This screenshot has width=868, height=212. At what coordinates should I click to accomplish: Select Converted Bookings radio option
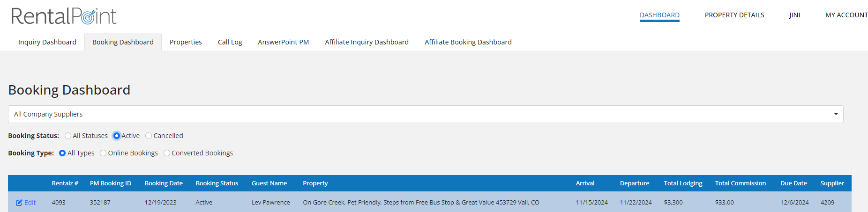[167, 153]
